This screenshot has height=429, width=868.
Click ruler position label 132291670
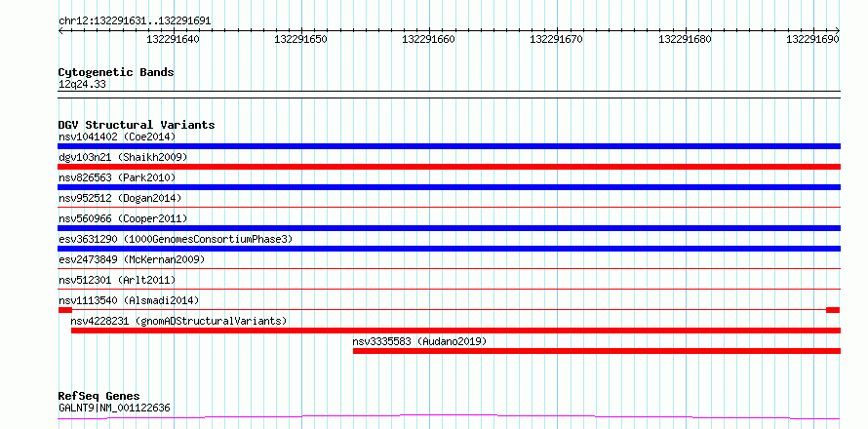(556, 39)
